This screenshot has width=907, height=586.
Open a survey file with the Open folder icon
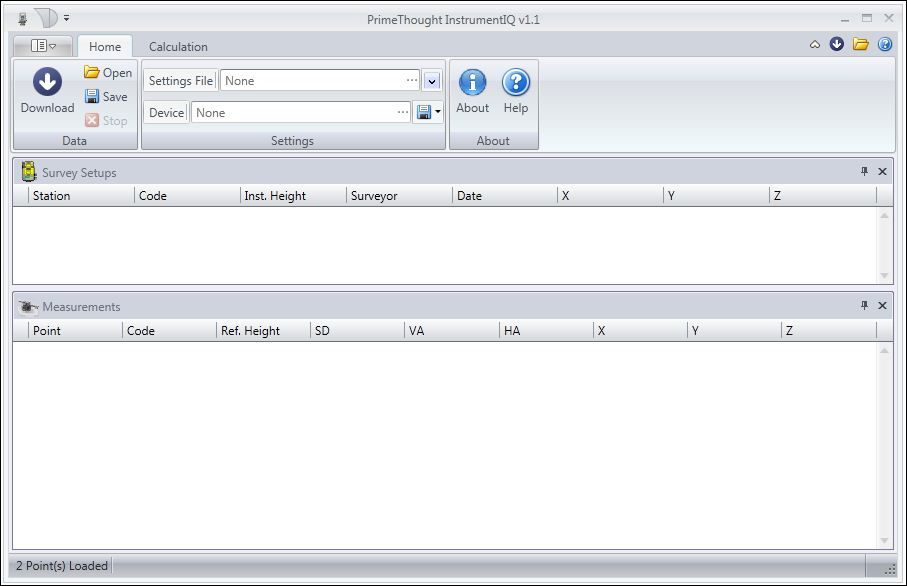click(x=90, y=72)
